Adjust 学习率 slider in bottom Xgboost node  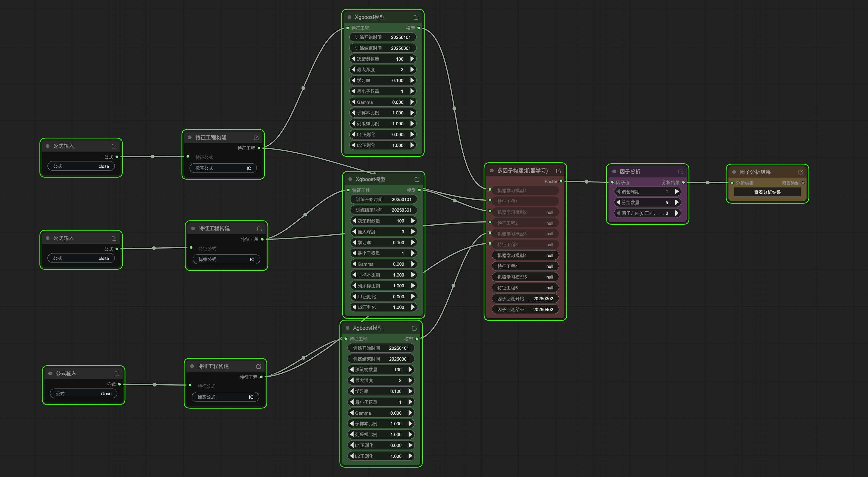click(381, 391)
